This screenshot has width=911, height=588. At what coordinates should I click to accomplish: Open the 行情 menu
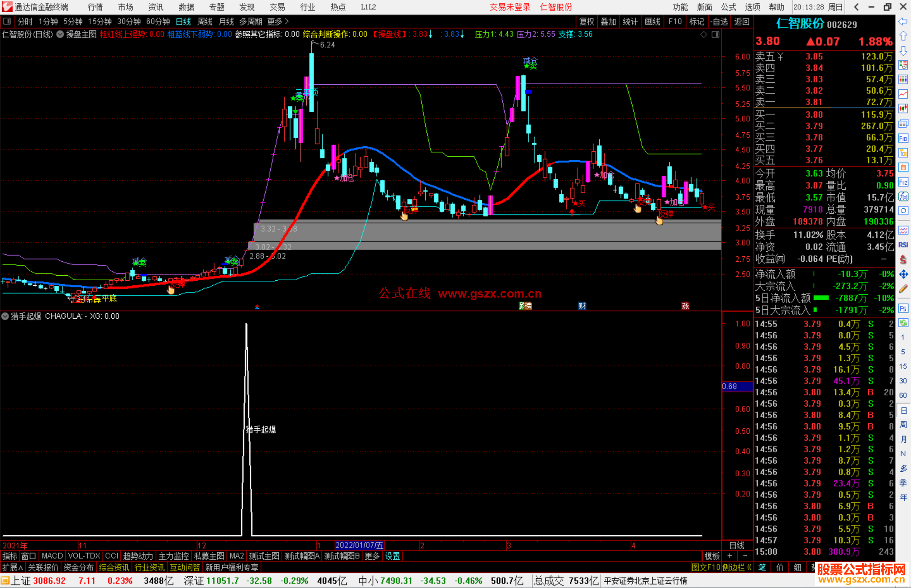tap(95, 7)
